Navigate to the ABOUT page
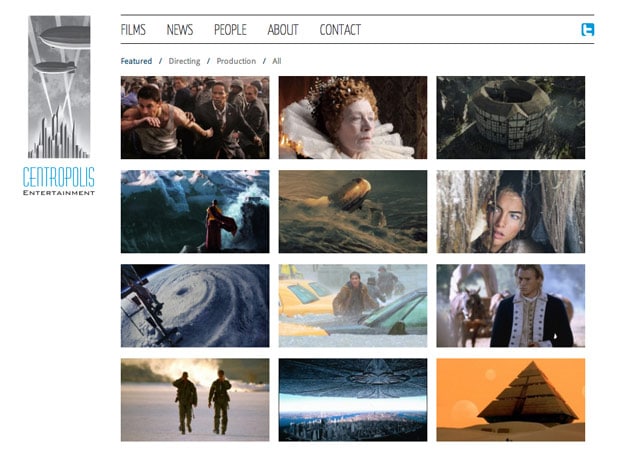 [x=283, y=30]
